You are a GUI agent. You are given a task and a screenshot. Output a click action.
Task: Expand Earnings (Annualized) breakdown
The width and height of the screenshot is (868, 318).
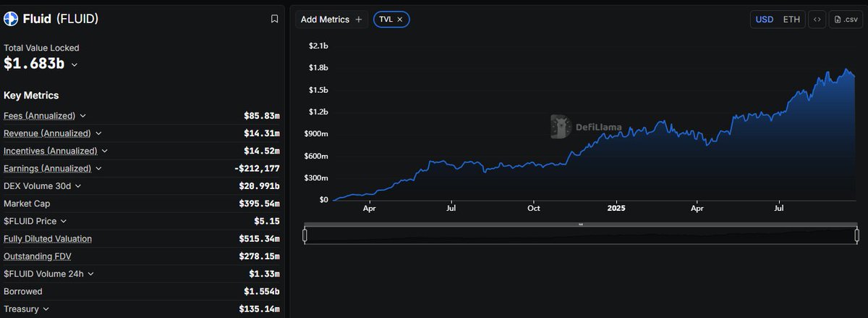[x=98, y=168]
